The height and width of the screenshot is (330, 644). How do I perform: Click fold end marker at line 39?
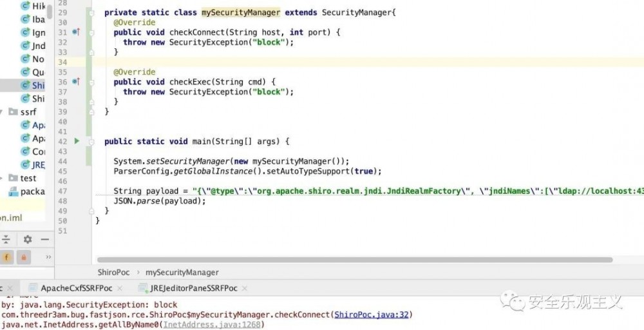91,112
